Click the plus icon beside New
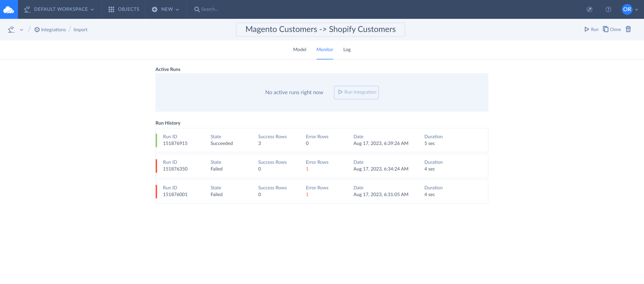 point(154,9)
